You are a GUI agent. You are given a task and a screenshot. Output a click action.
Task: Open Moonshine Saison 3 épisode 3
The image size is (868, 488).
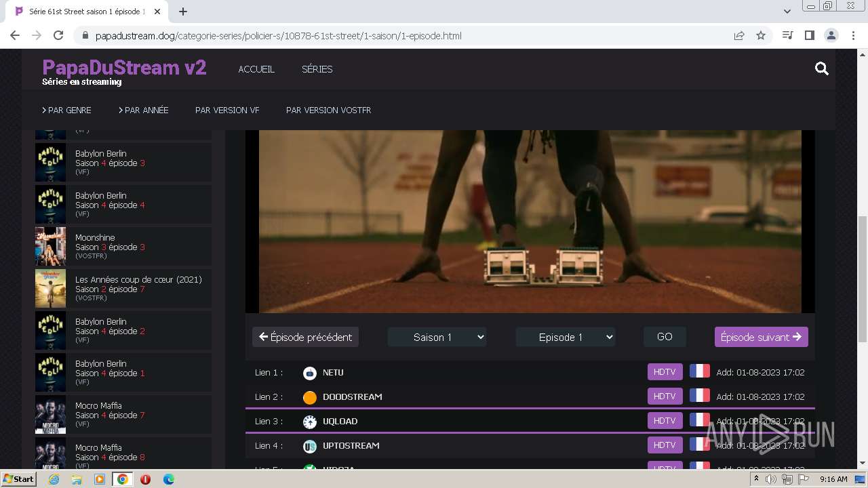123,247
